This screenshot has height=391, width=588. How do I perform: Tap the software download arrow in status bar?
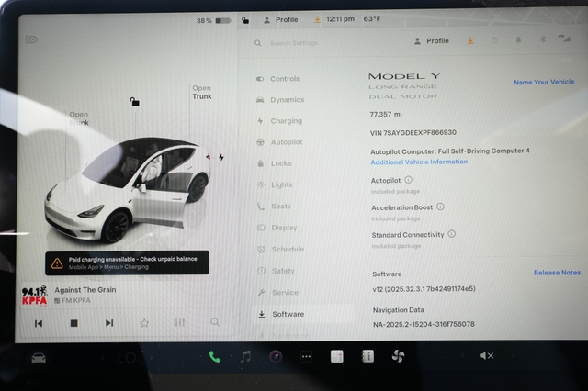point(317,19)
